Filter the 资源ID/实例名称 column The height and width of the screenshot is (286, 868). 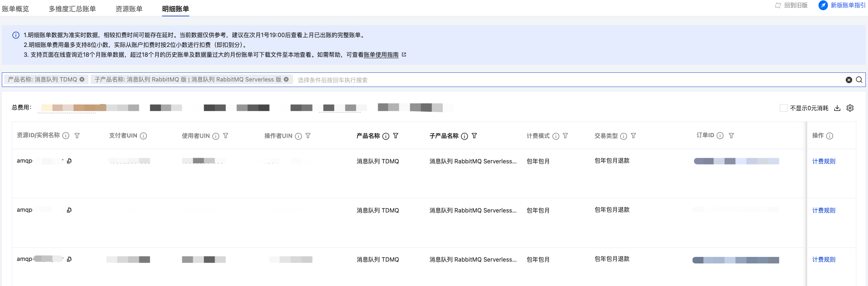click(77, 136)
